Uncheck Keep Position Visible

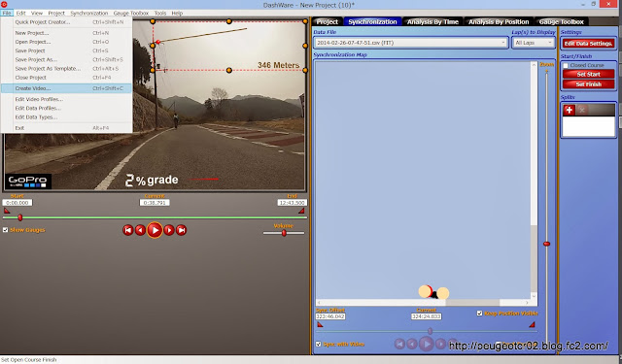tap(479, 314)
